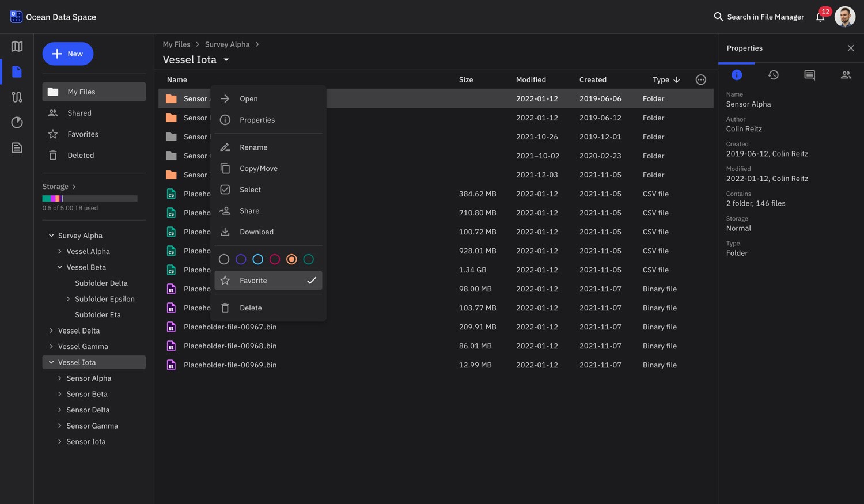The height and width of the screenshot is (504, 864).
Task: Open notifications via the bell icon
Action: pos(820,17)
